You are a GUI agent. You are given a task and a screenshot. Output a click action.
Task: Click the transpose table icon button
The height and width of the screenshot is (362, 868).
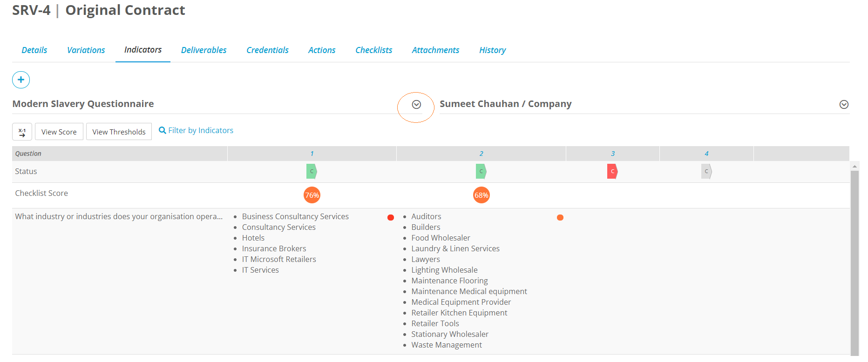22,132
